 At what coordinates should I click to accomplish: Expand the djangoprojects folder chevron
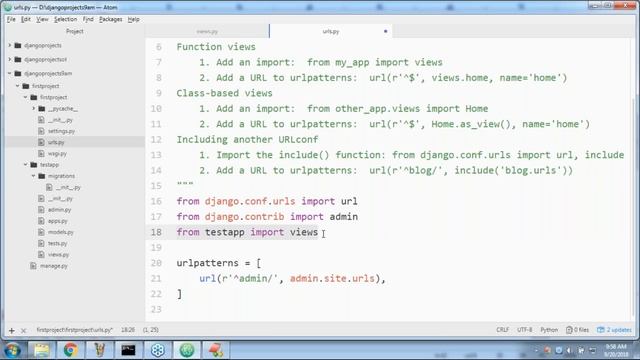[10, 45]
